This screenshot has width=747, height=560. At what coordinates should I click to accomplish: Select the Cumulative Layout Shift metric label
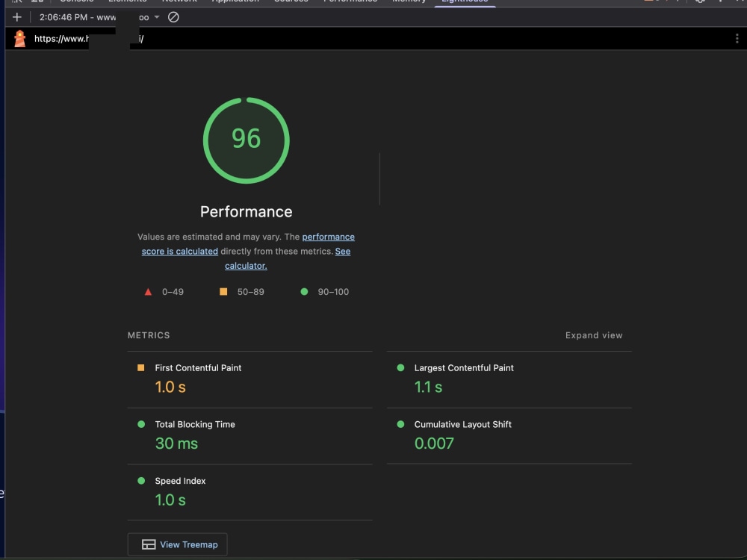coord(462,424)
